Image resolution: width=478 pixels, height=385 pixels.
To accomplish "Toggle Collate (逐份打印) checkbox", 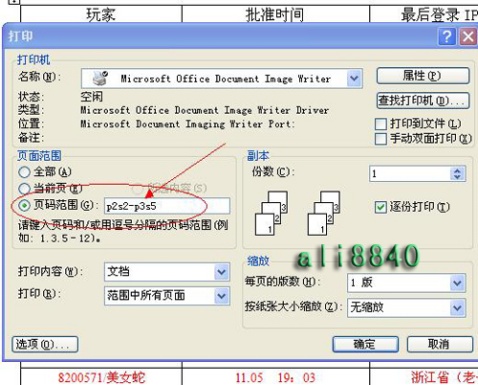I will (381, 207).
